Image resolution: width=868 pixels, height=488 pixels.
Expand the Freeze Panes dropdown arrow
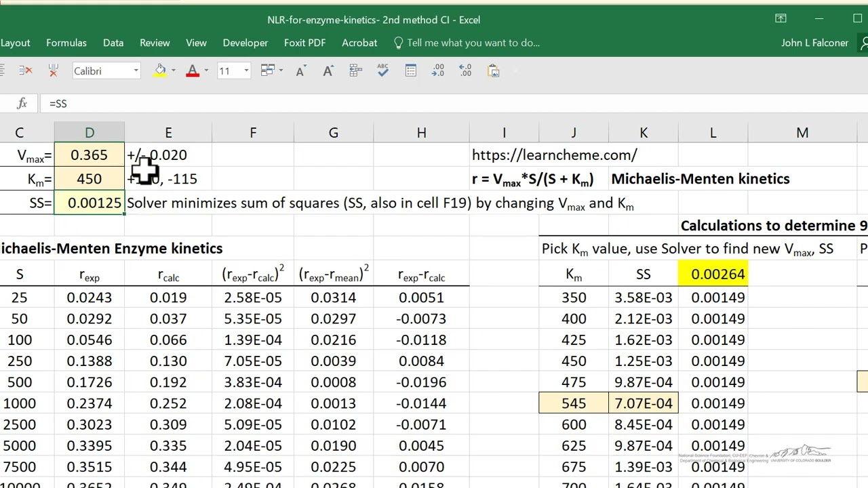click(x=281, y=70)
